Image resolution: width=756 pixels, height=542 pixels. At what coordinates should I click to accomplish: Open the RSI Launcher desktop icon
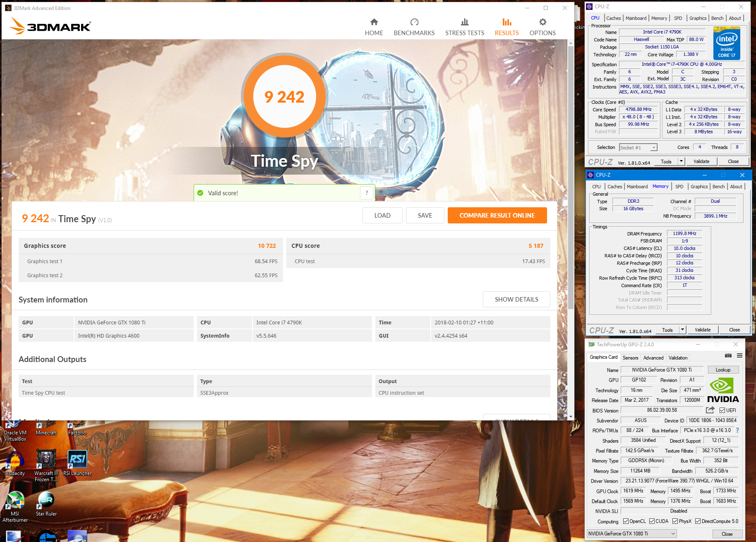click(x=77, y=463)
